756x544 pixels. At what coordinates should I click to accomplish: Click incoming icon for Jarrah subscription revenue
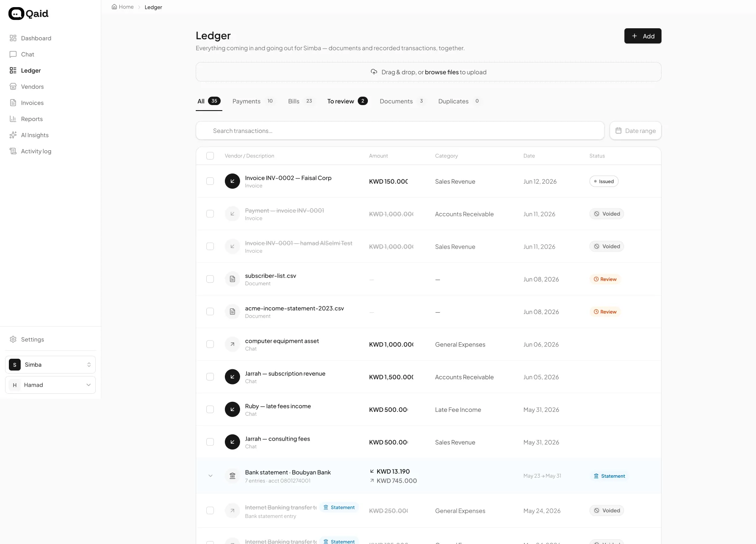(x=232, y=376)
